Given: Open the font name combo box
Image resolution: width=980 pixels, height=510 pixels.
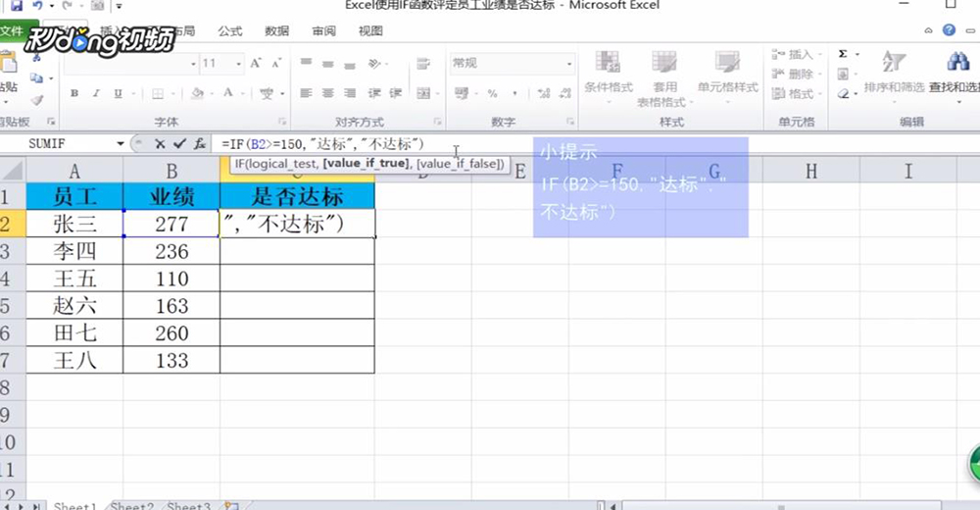Looking at the screenshot, I should 130,63.
